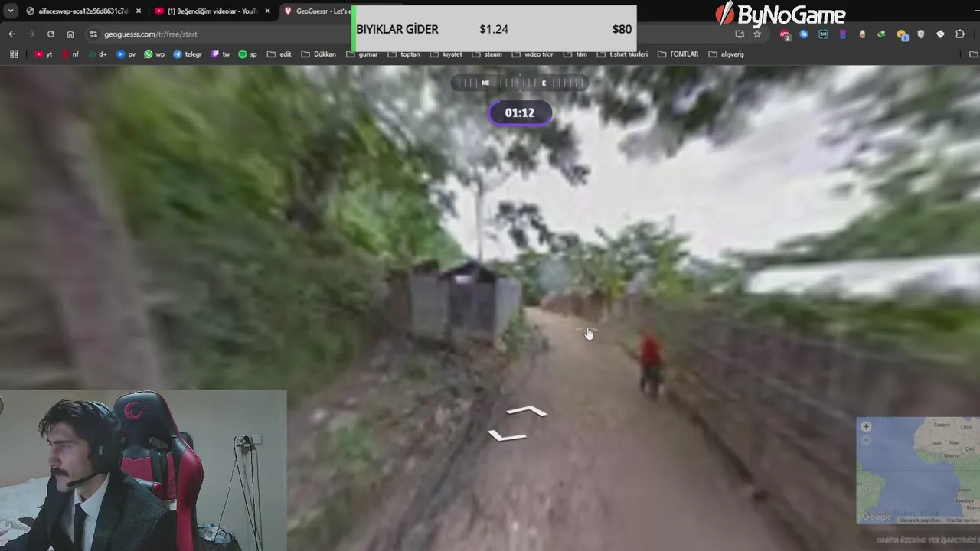Open the sp Spotify bookmark
Viewport: 980px width, 551px height.
(247, 54)
